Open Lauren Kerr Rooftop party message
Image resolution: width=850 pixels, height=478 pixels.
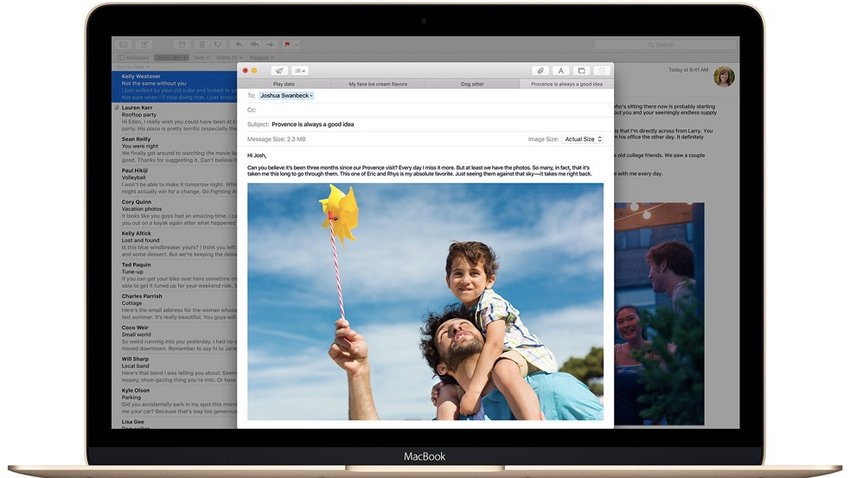tap(175, 118)
